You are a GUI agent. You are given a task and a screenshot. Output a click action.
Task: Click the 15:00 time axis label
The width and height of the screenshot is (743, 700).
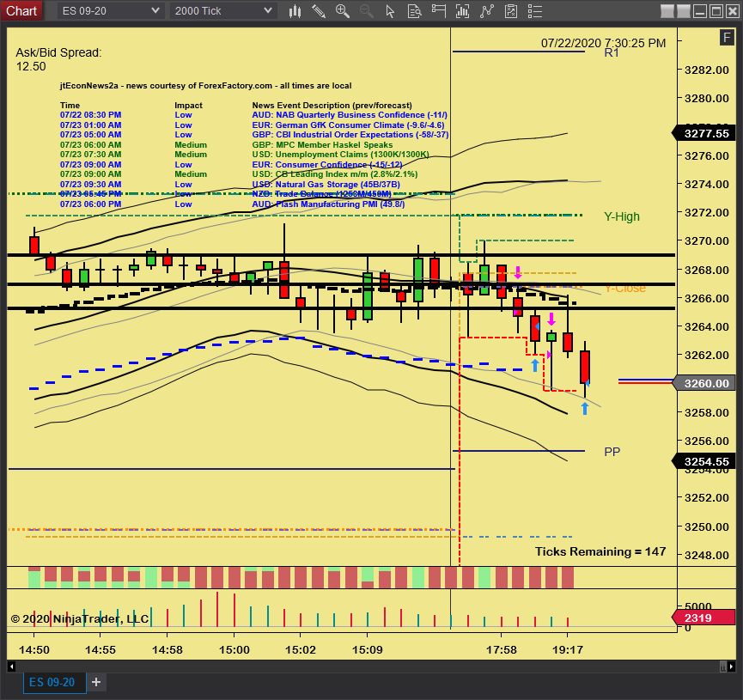[234, 650]
